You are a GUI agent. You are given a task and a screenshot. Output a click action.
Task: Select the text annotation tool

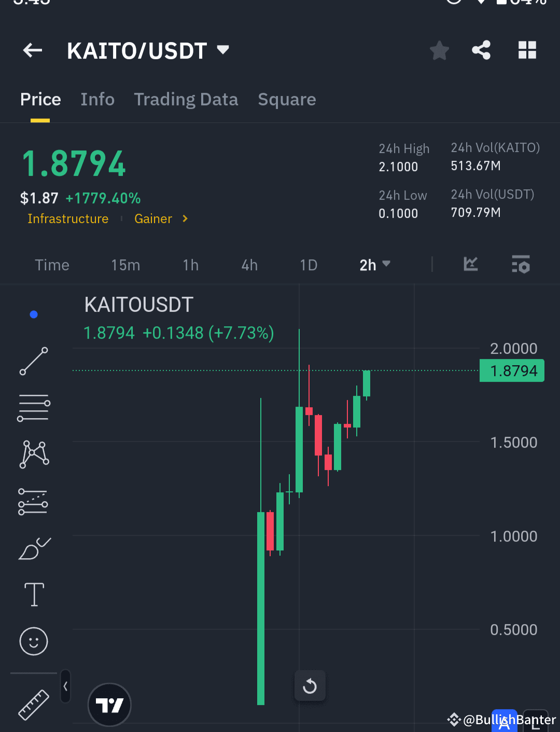33,595
